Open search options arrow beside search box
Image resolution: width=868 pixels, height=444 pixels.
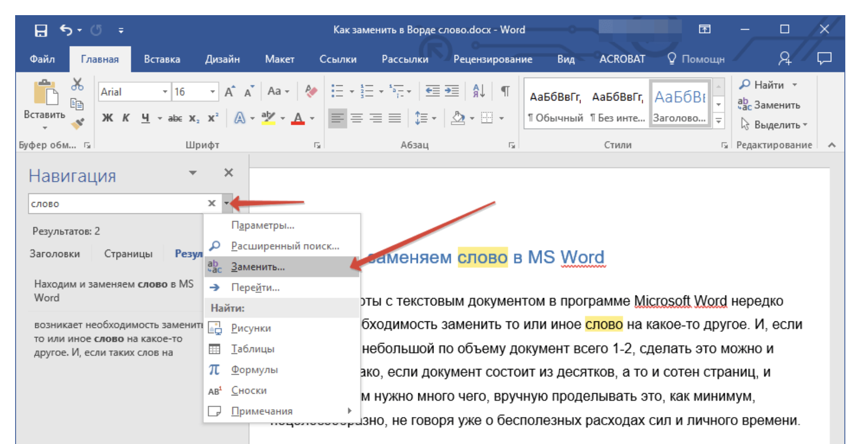(x=226, y=203)
